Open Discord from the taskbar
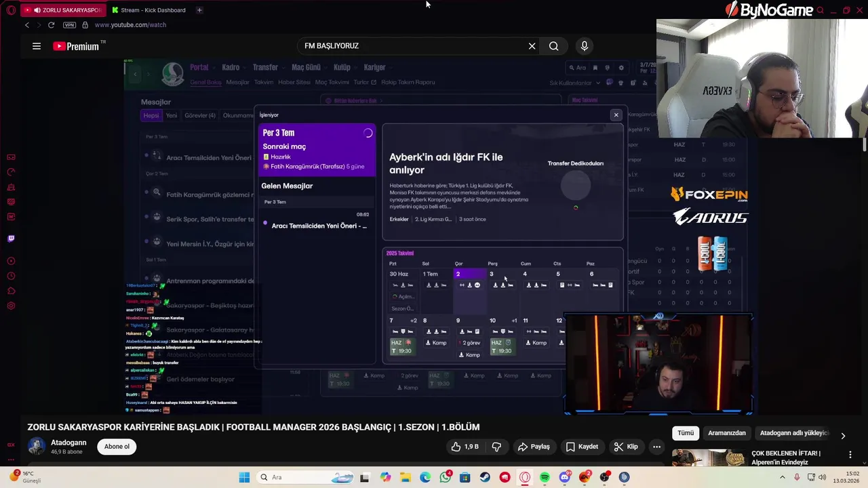 [x=565, y=477]
